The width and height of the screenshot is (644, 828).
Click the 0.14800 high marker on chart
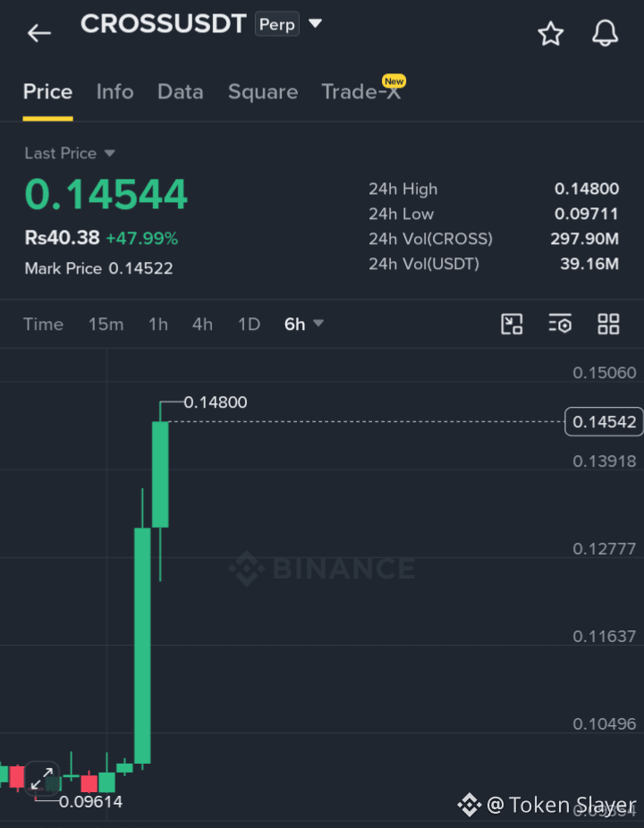[216, 402]
